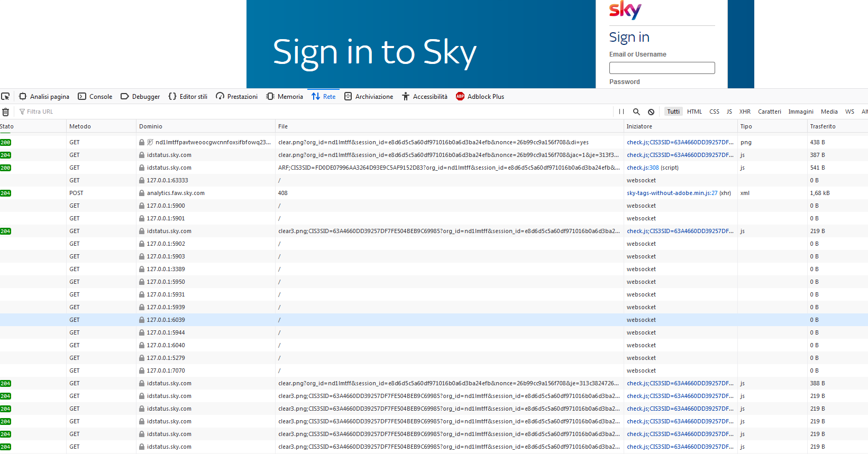Select request to 127.0.0.1:5939
The image size is (868, 454).
point(434,307)
